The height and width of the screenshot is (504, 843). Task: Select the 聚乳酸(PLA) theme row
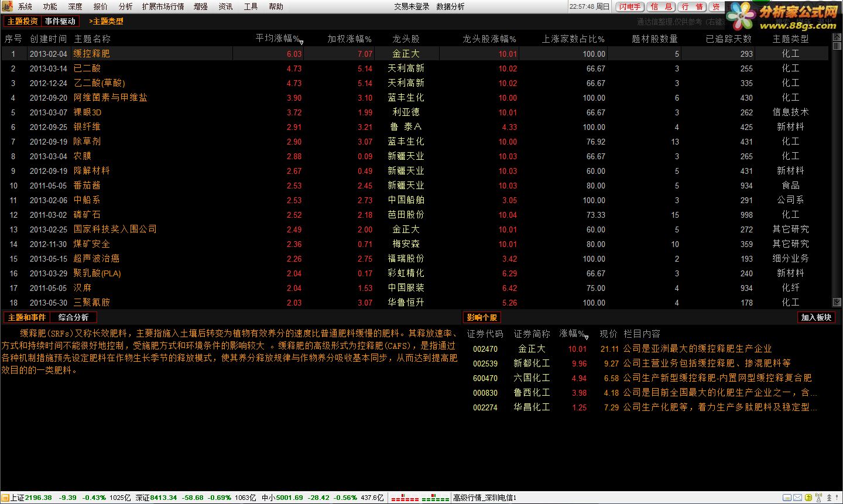415,273
